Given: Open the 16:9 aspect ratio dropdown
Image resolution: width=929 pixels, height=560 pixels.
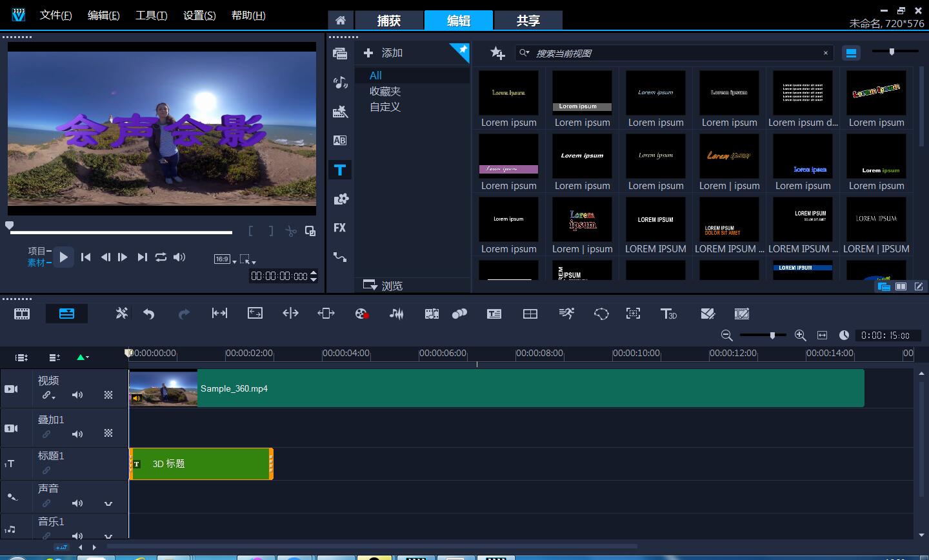Looking at the screenshot, I should tap(225, 259).
